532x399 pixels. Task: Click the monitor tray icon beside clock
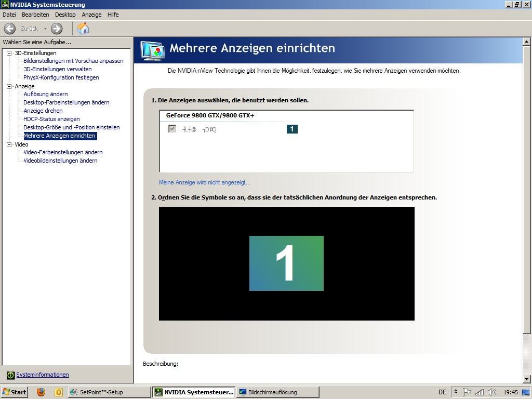(x=526, y=392)
